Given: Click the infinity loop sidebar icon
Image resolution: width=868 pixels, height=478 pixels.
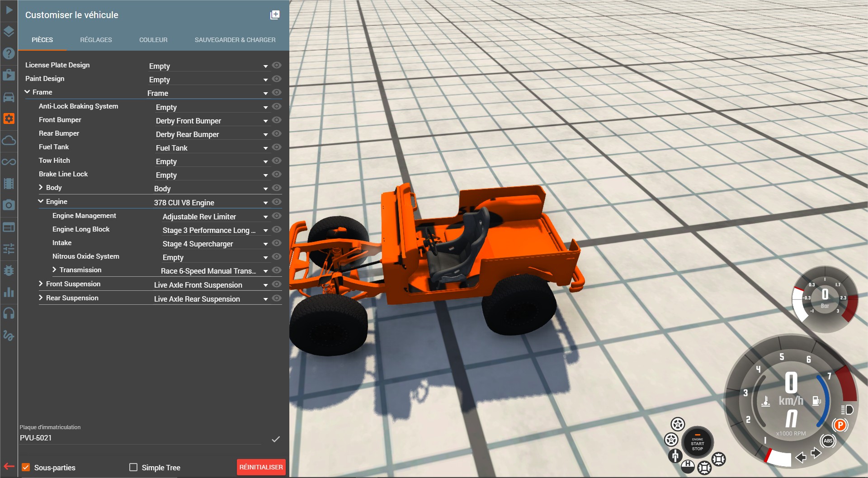Looking at the screenshot, I should (9, 162).
